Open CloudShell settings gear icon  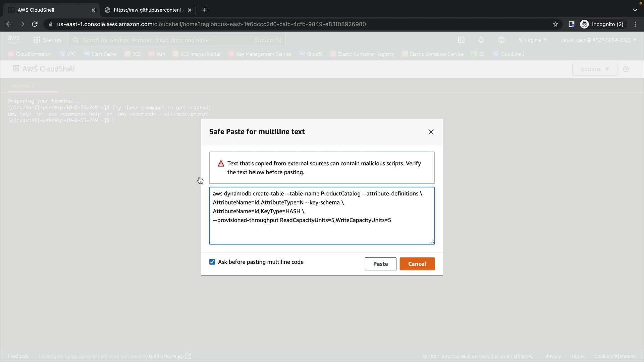626,69
